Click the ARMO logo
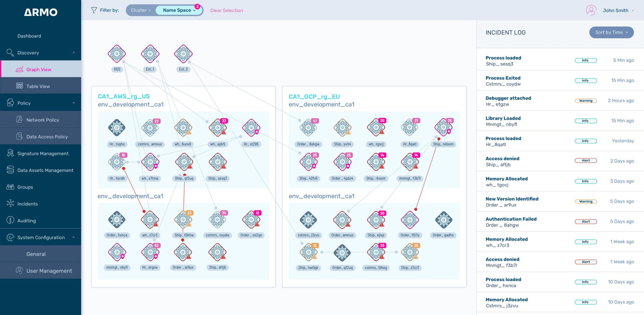The width and height of the screenshot is (644, 315). [x=41, y=12]
